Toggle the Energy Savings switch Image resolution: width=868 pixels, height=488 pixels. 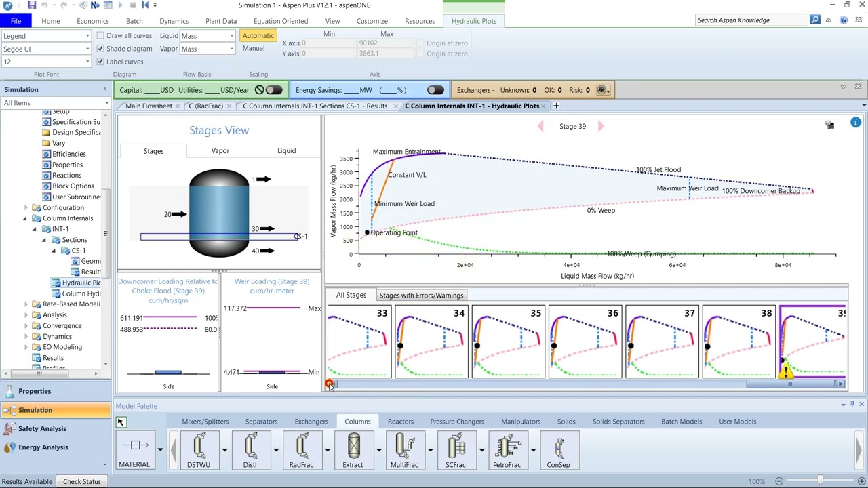pyautogui.click(x=435, y=90)
